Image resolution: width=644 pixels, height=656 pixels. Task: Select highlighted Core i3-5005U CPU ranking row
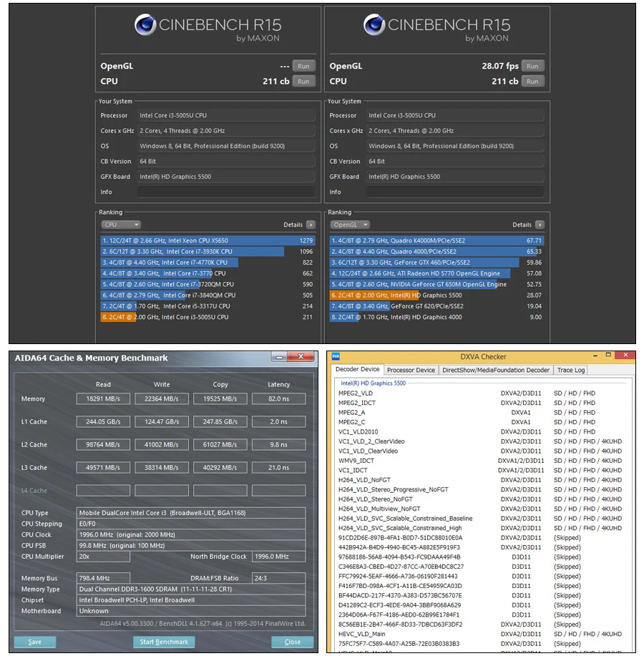pos(208,317)
